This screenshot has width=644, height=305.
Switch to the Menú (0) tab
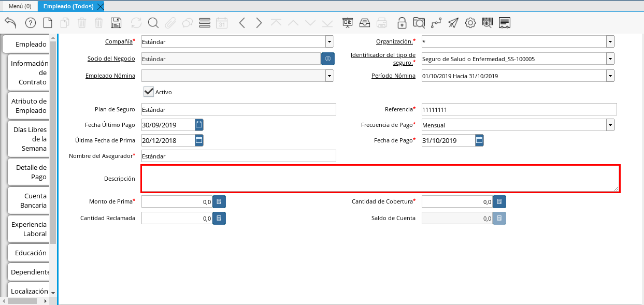tap(20, 6)
